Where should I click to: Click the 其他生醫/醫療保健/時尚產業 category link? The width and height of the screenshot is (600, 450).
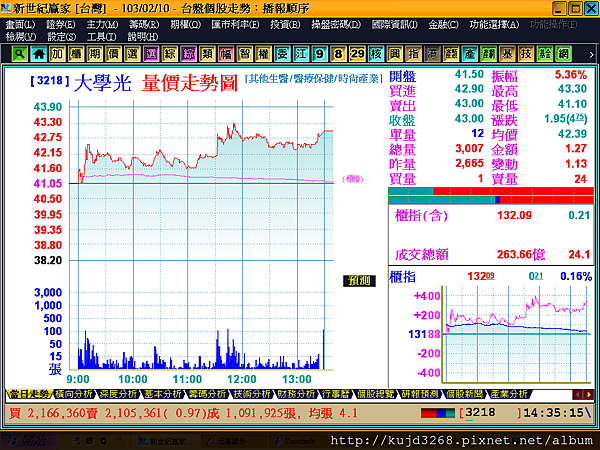314,79
